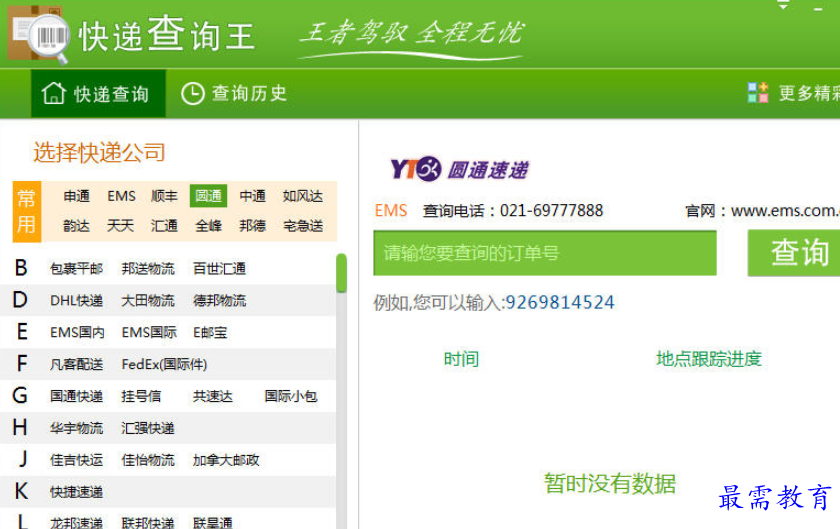The height and width of the screenshot is (529, 840).
Task: Open the 快递查询 tab
Action: tap(98, 93)
